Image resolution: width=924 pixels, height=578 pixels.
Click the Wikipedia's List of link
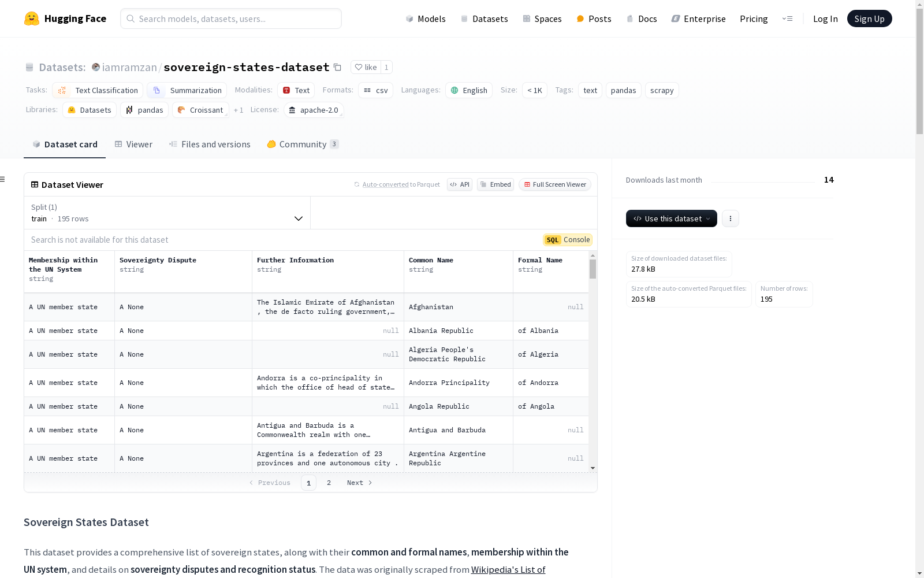coord(508,569)
